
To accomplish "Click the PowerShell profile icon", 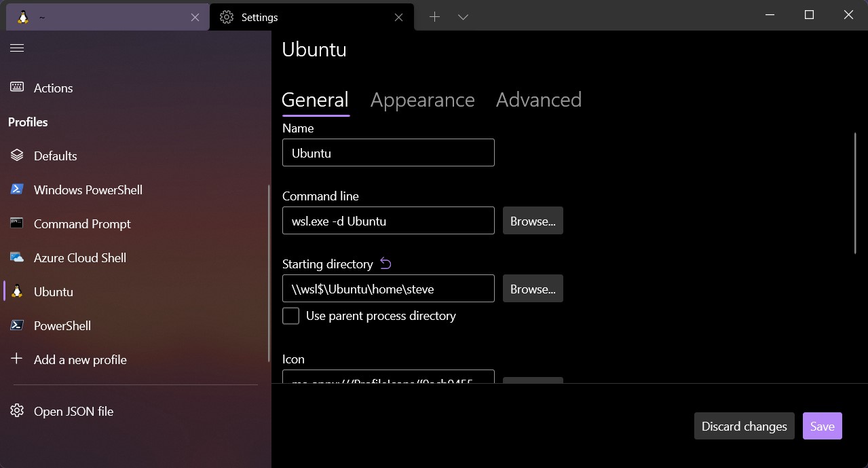I will pyautogui.click(x=17, y=325).
